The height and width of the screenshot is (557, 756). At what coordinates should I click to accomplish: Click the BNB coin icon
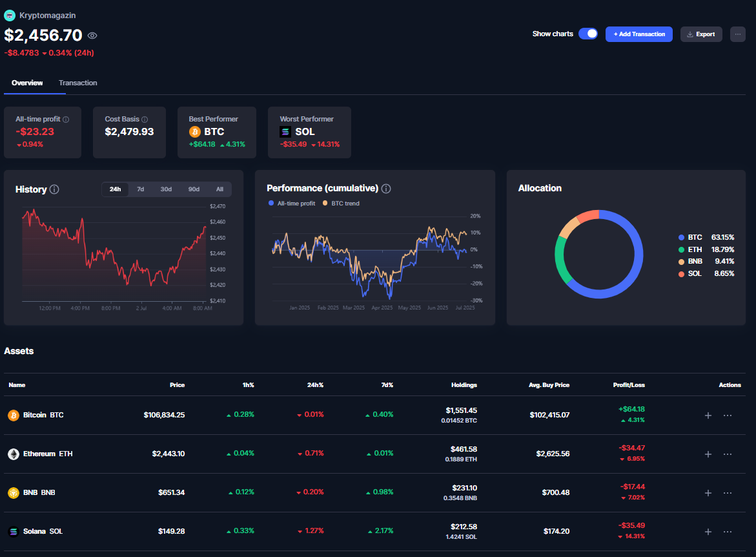tap(14, 492)
